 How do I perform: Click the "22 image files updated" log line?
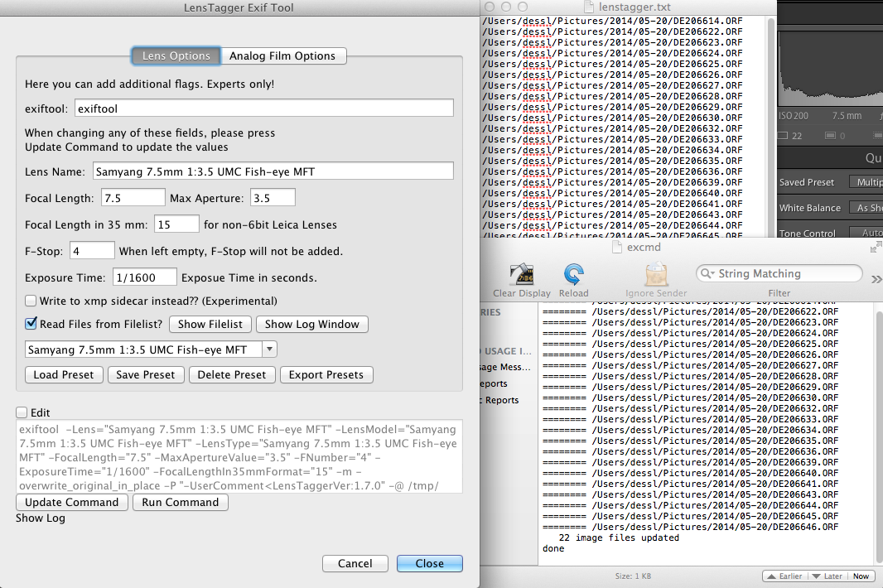(618, 537)
